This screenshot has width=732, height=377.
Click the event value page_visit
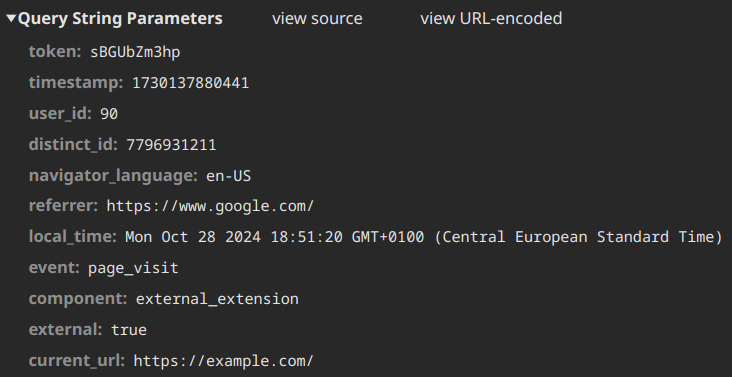(x=133, y=268)
